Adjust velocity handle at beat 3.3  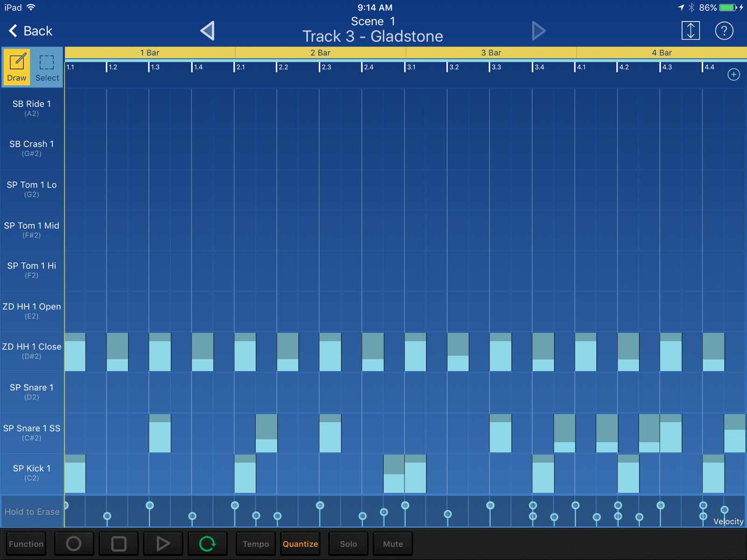click(490, 505)
